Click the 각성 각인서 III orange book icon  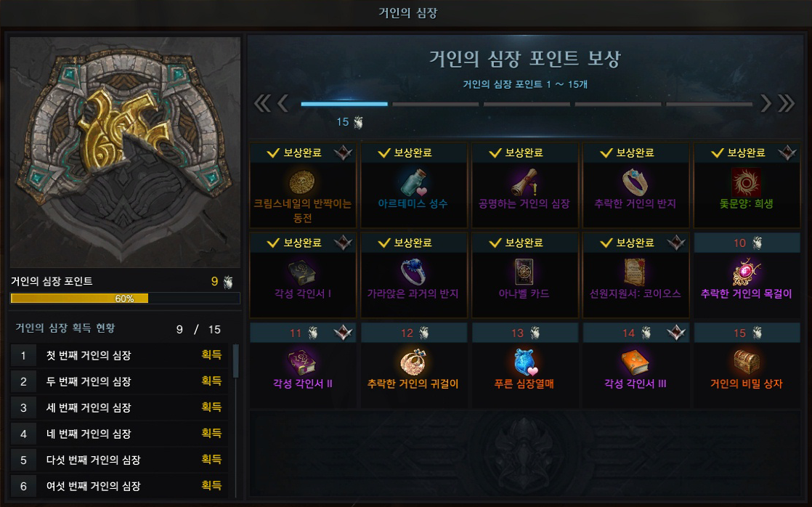(635, 362)
